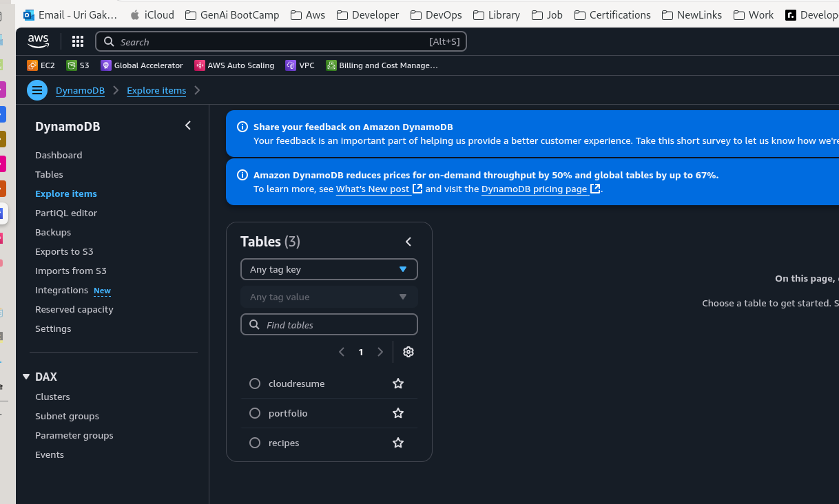
Task: Collapse the DAX section triangle
Action: (x=26, y=377)
